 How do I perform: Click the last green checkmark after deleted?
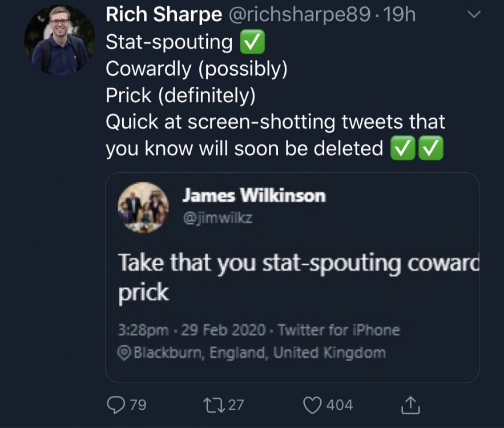pyautogui.click(x=431, y=148)
